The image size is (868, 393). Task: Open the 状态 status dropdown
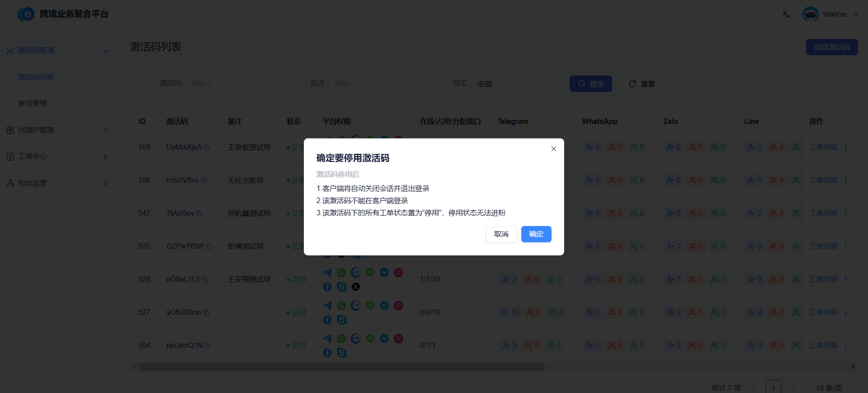click(516, 84)
